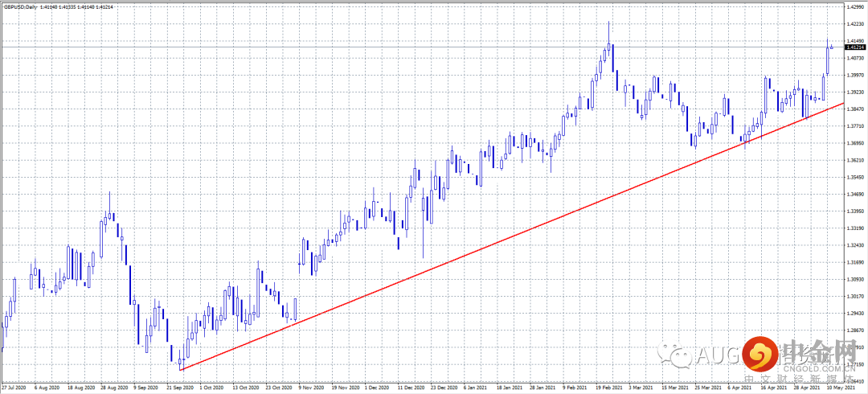Click the 1 Dec 2020 date label
Image resolution: width=868 pixels, height=394 pixels.
377,389
